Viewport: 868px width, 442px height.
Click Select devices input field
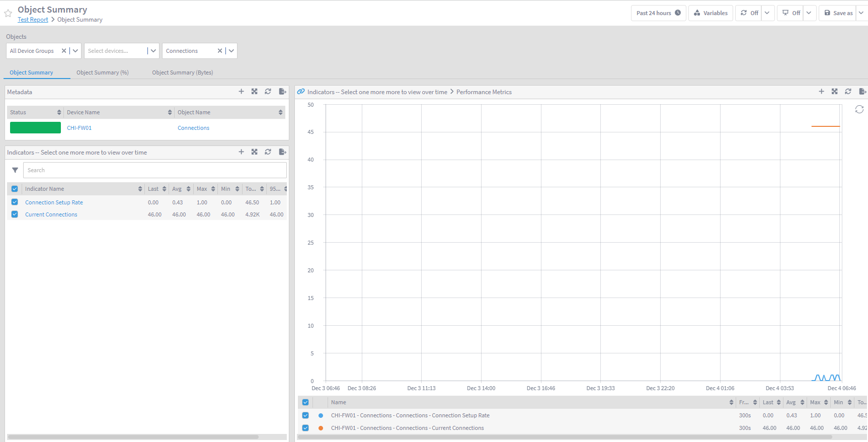pyautogui.click(x=116, y=51)
